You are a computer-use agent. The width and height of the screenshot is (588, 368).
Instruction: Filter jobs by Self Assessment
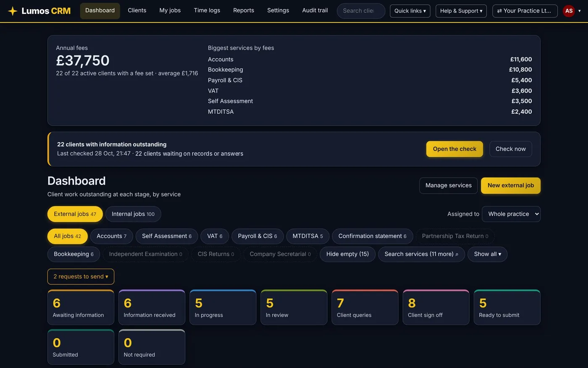(x=167, y=236)
